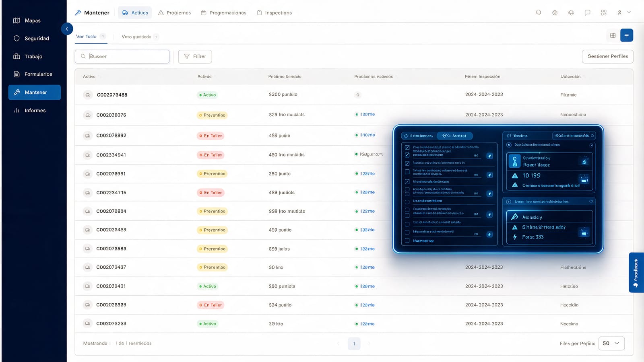Sort by the Activo column header
This screenshot has height=362, width=644.
pos(89,76)
